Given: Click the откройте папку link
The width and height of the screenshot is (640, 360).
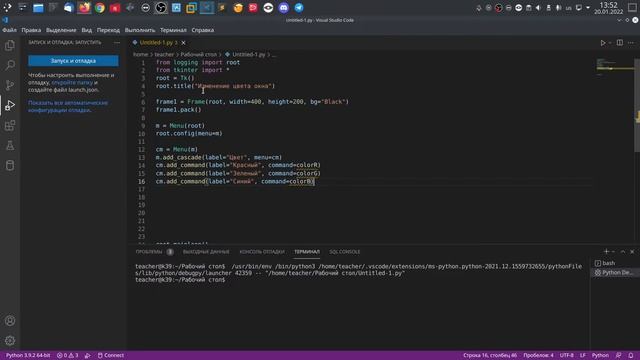Looking at the screenshot, I should [x=72, y=82].
